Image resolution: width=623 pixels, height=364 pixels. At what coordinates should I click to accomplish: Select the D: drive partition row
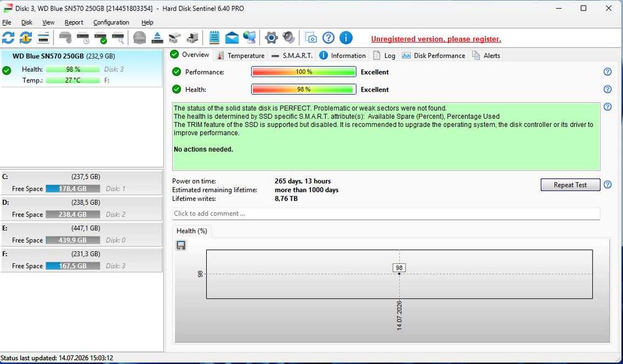[x=82, y=208]
